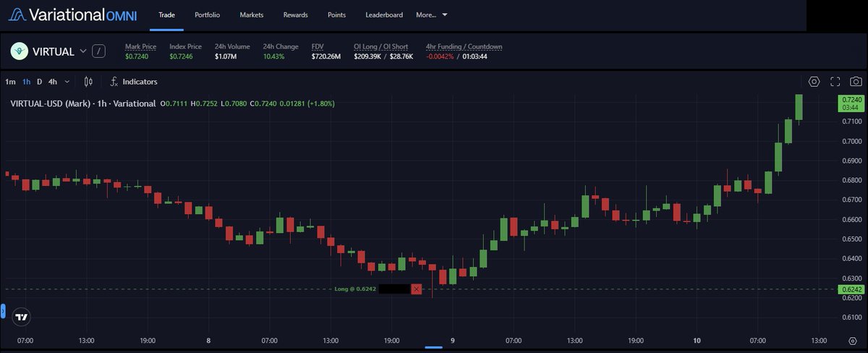This screenshot has width=868, height=353.
Task: Click the Long @ 0.6242 position label
Action: click(x=355, y=289)
